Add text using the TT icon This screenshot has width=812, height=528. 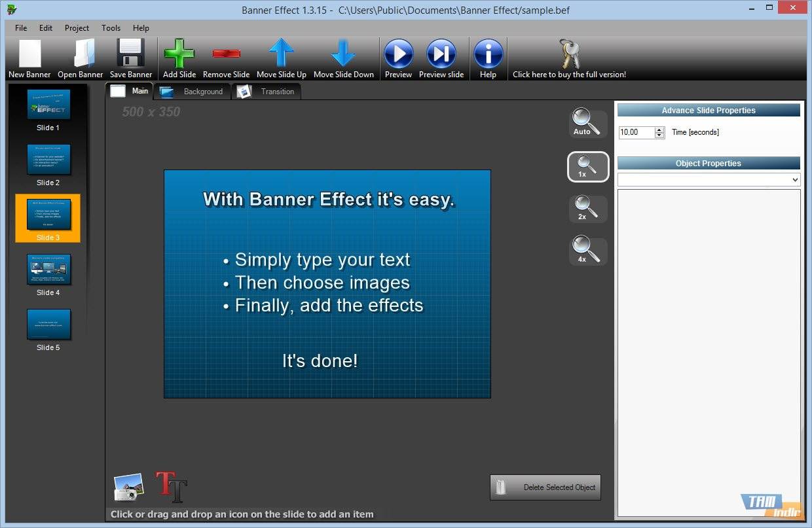(171, 487)
